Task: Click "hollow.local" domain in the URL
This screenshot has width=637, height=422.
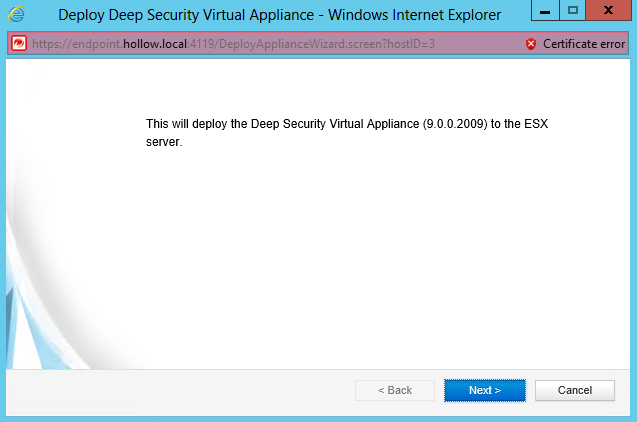Action: click(x=154, y=44)
